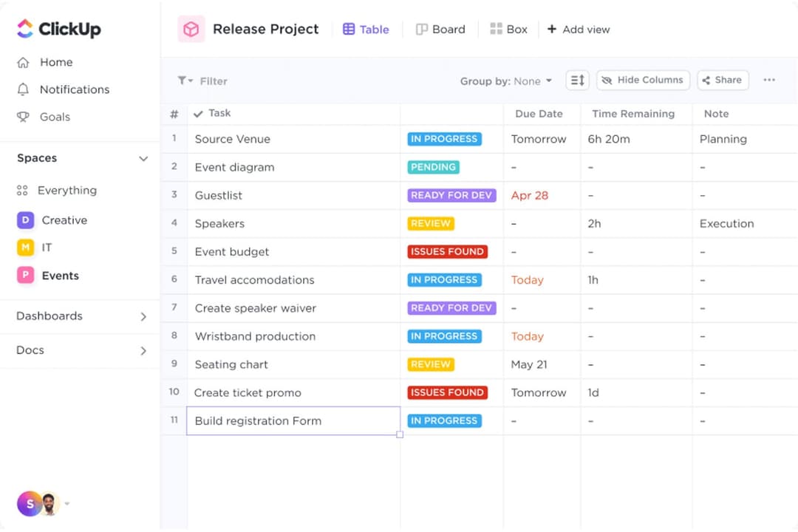Click ISSUES FOUND status of Create ticket promo
Viewport: 798px width, 532px height.
click(x=447, y=392)
